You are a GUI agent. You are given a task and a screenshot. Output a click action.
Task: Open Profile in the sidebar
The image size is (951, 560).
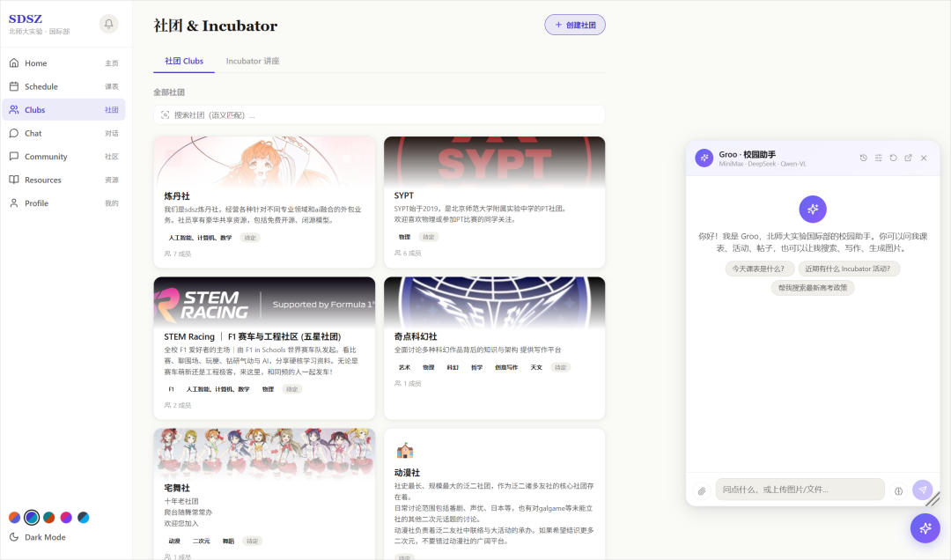pyautogui.click(x=63, y=203)
